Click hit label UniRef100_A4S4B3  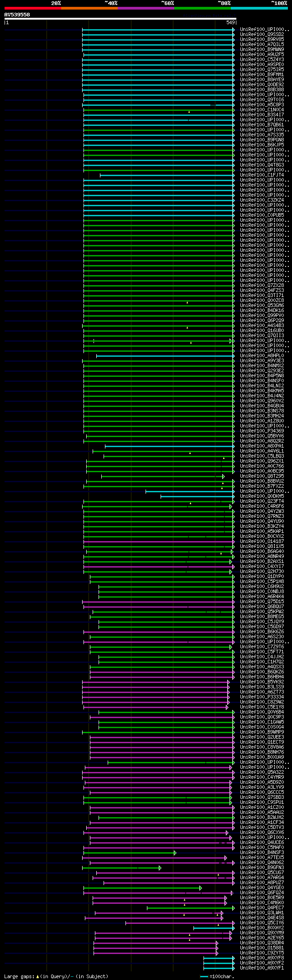tap(262, 325)
